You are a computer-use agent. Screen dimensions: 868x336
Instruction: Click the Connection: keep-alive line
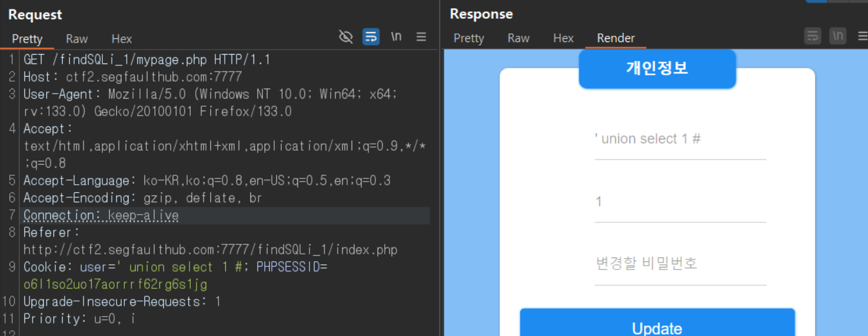pos(101,215)
